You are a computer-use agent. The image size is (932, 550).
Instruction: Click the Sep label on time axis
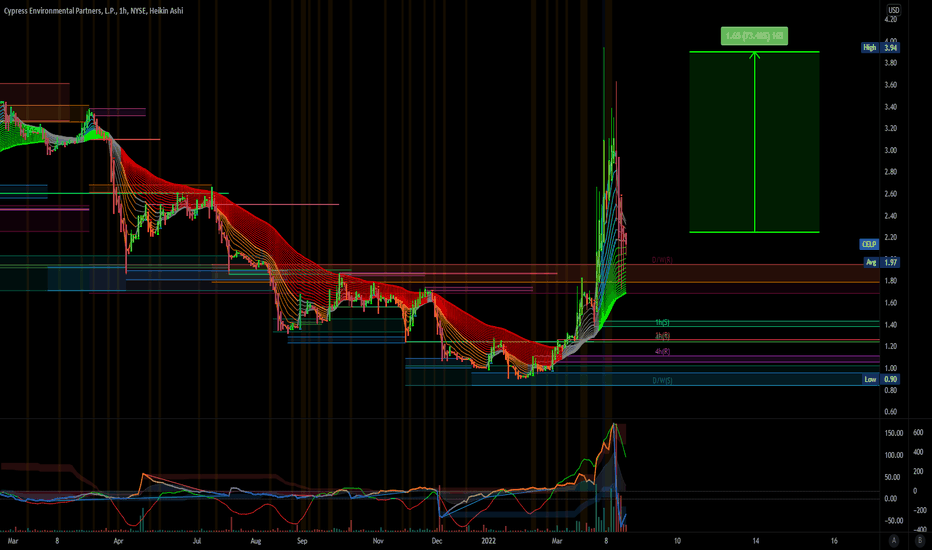tap(302, 540)
